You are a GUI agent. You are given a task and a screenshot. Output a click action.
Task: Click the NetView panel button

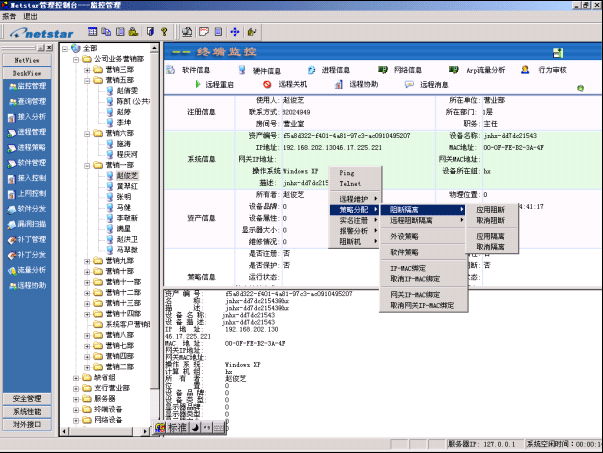pyautogui.click(x=27, y=60)
